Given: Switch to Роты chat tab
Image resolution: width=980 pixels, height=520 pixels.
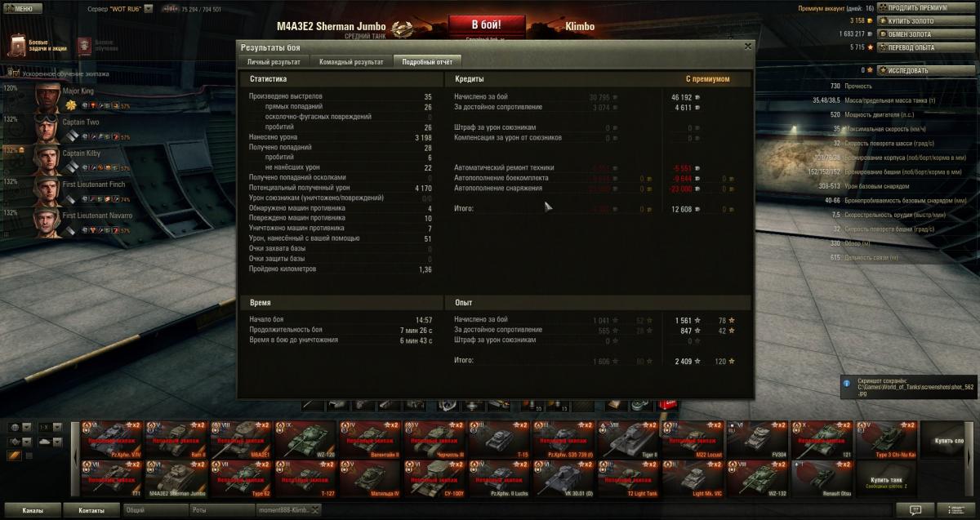Looking at the screenshot, I should coord(220,510).
